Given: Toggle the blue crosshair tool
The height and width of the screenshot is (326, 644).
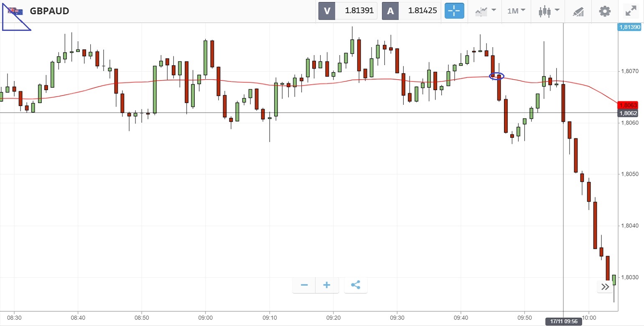Looking at the screenshot, I should [454, 11].
